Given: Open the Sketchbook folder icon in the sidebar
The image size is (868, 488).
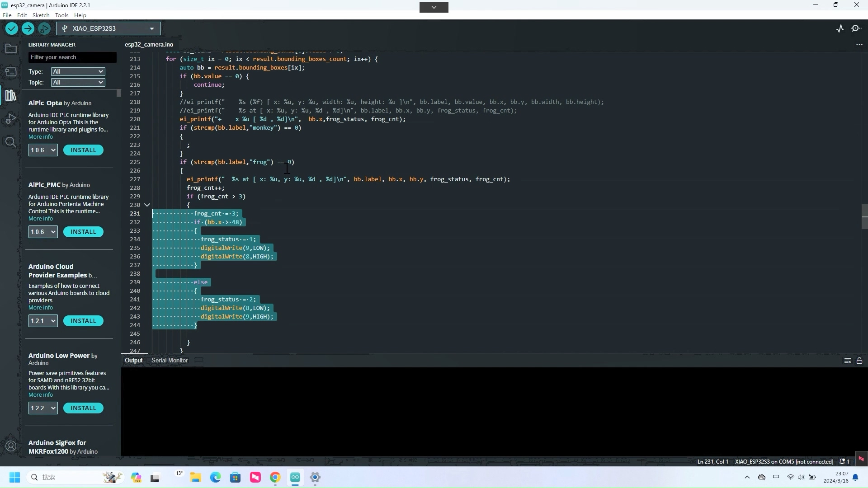Looking at the screenshot, I should coord(11,48).
